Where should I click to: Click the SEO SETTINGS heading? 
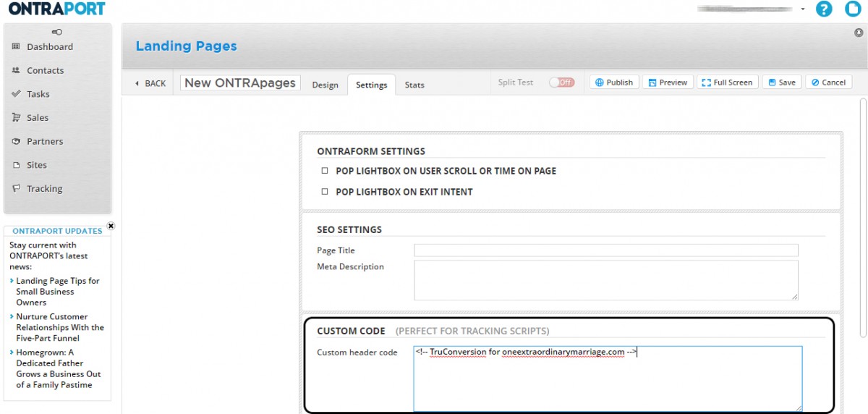349,229
